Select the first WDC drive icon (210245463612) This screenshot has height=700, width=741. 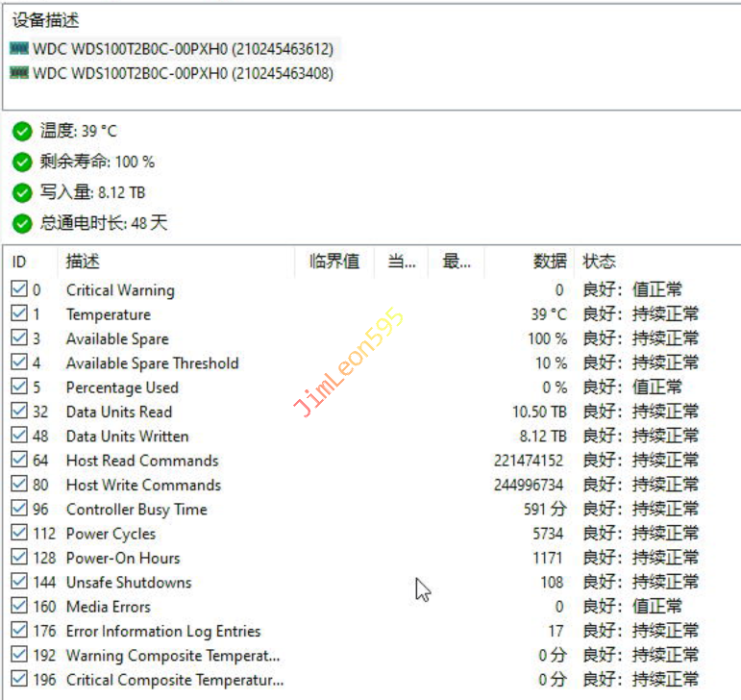(x=19, y=48)
